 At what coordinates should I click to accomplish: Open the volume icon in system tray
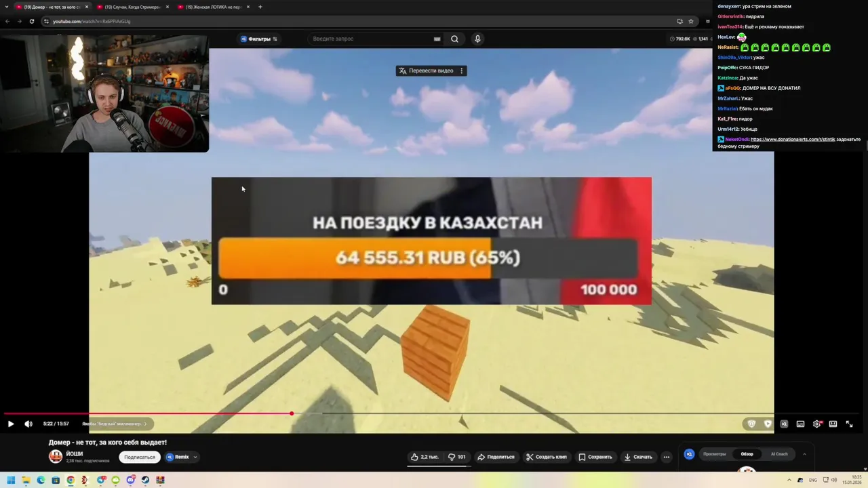834,480
